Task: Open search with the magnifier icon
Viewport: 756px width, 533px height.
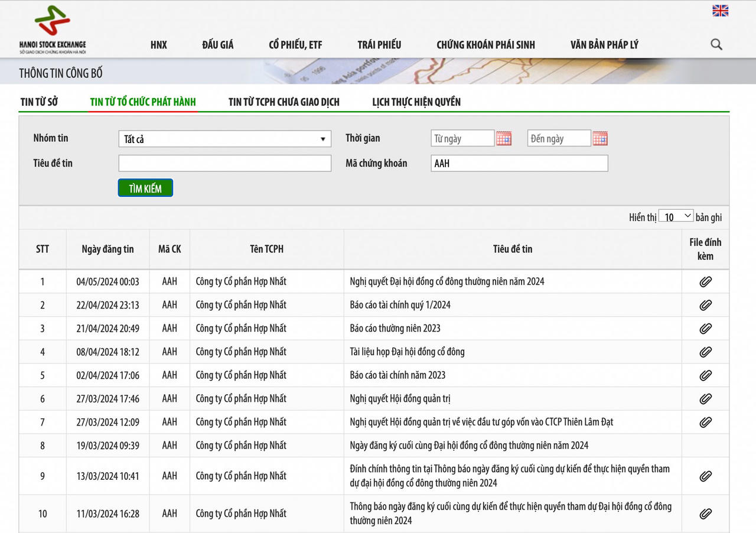Action: pyautogui.click(x=716, y=44)
